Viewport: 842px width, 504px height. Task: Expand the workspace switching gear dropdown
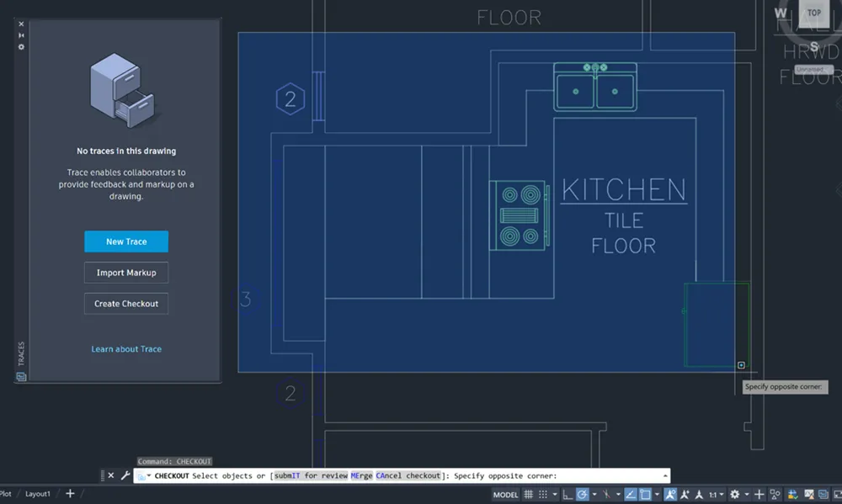pyautogui.click(x=748, y=495)
